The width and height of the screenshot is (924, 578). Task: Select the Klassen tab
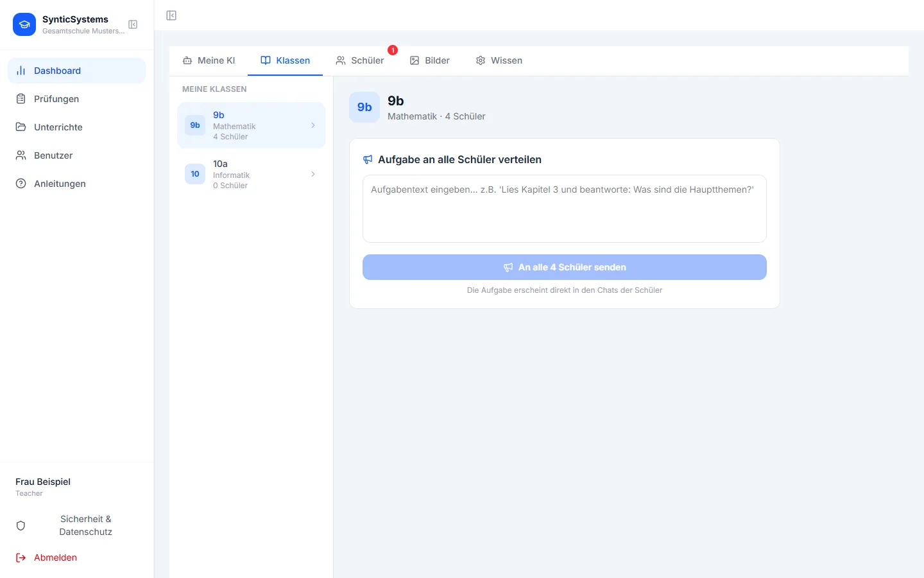click(x=285, y=60)
